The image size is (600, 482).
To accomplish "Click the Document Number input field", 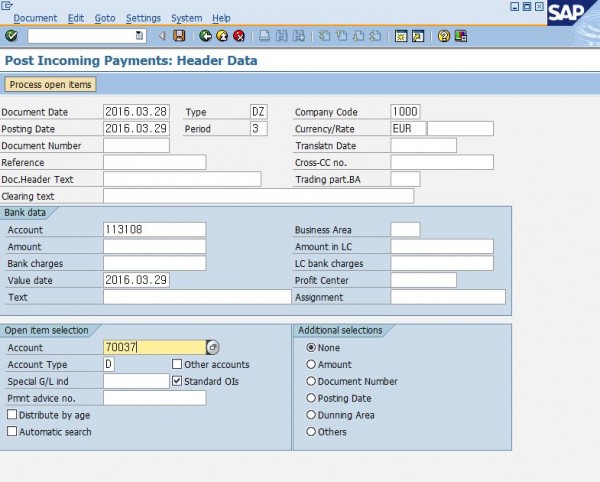I will point(136,145).
